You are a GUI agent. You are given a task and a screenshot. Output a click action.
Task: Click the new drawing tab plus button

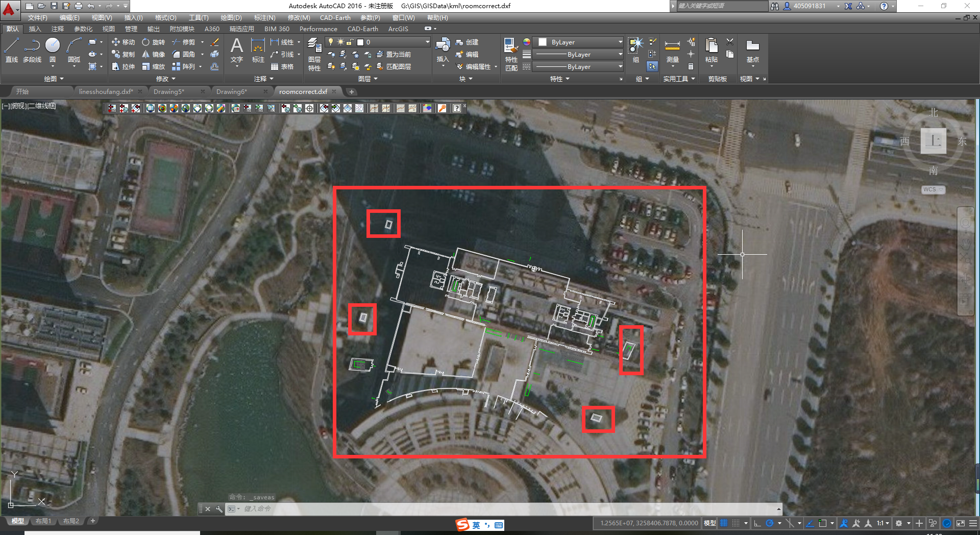click(x=351, y=91)
